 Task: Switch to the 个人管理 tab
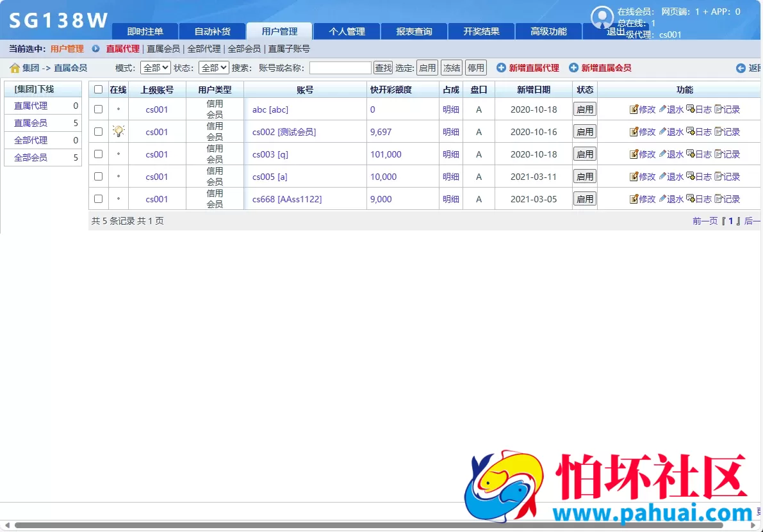pos(347,31)
